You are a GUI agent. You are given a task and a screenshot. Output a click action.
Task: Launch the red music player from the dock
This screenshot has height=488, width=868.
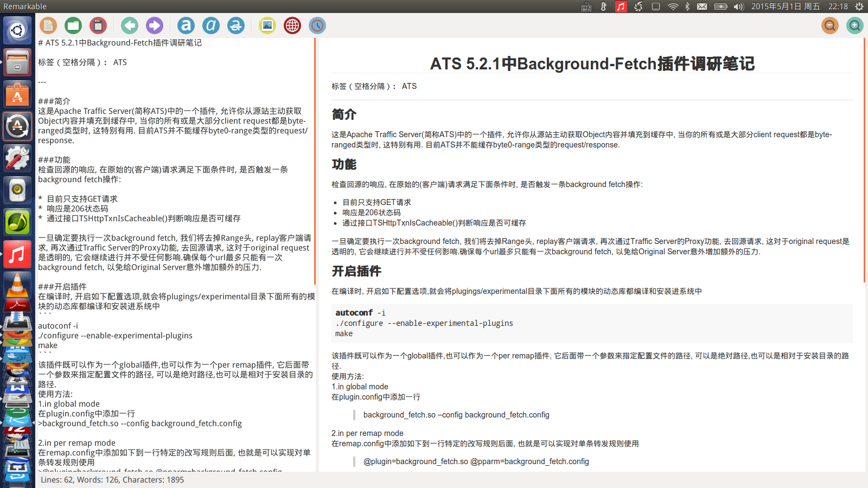click(x=17, y=254)
